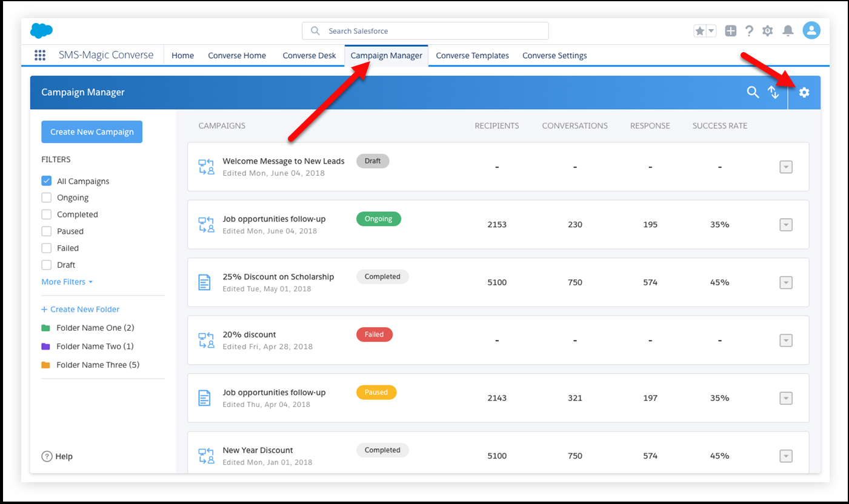
Task: Click the CONVERSATIONS column header
Action: pos(575,126)
